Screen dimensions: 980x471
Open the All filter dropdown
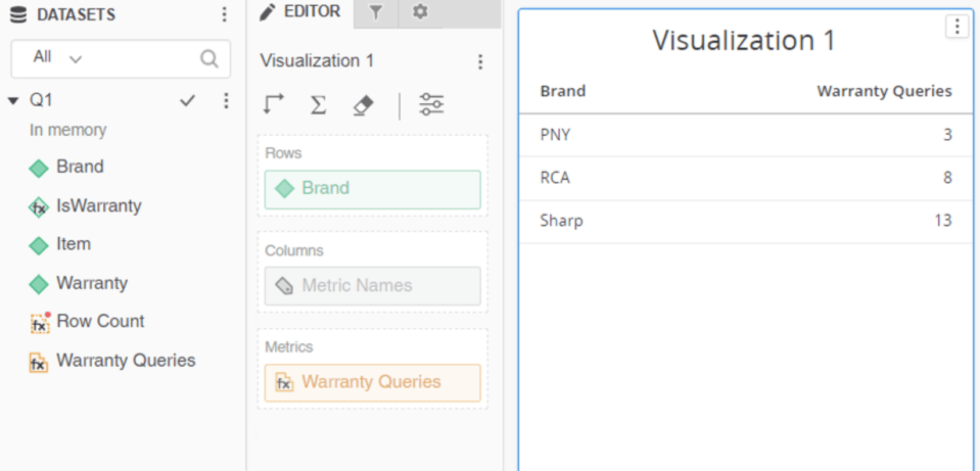(57, 58)
